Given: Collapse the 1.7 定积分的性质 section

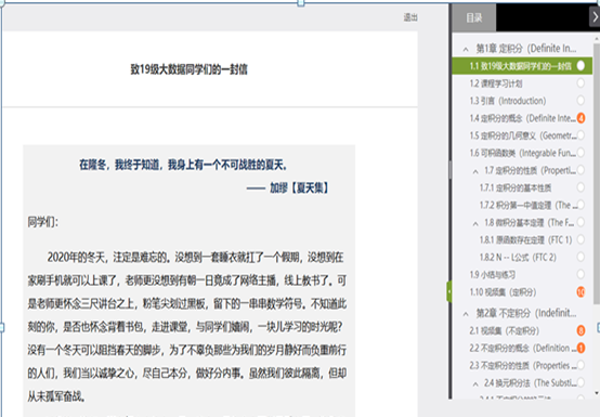Looking at the screenshot, I should point(473,171).
